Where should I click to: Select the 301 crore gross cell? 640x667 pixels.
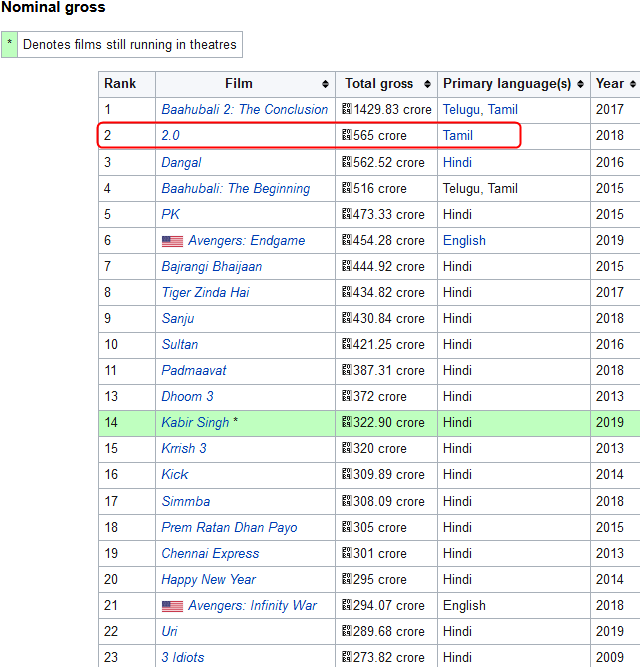click(x=386, y=553)
